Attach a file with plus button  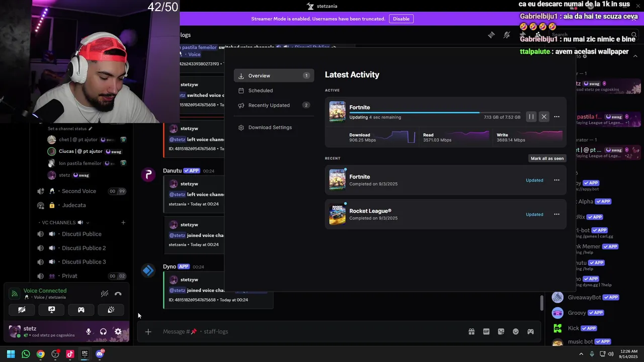tap(148, 332)
